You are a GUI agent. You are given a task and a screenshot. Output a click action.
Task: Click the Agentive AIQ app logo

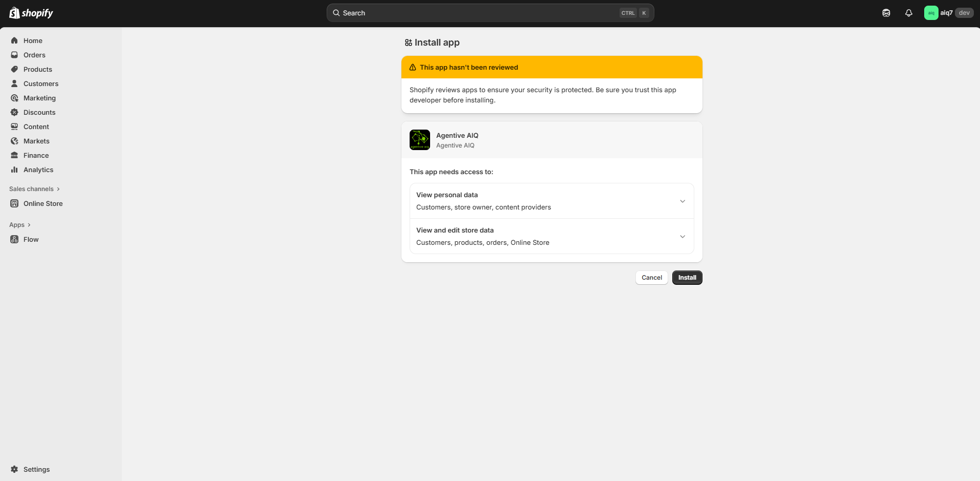(419, 140)
